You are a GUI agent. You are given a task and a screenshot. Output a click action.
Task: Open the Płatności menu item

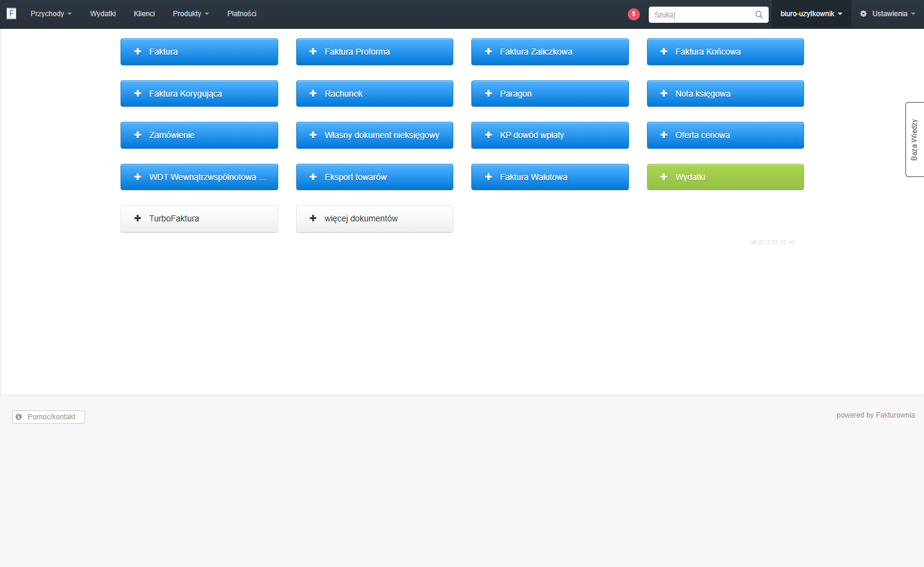coord(242,14)
